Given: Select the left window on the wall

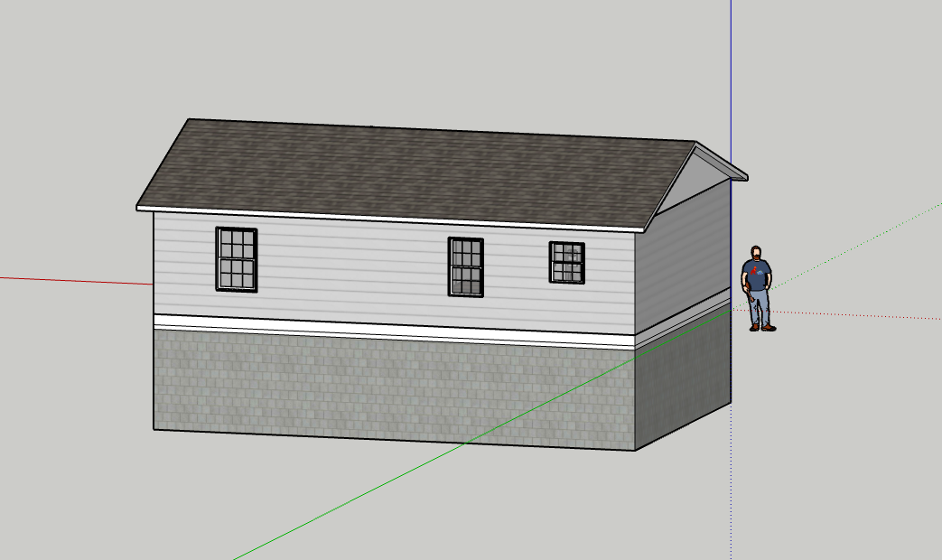Looking at the screenshot, I should coord(236,259).
